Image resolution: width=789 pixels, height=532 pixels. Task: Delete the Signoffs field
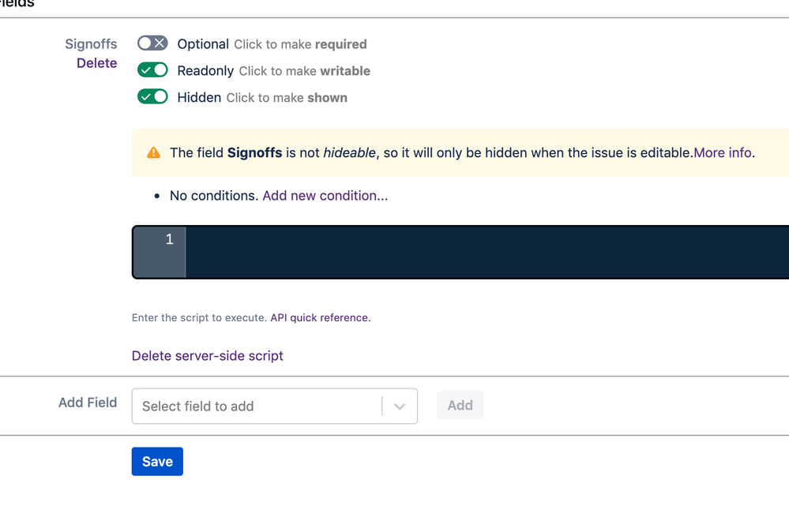(96, 63)
